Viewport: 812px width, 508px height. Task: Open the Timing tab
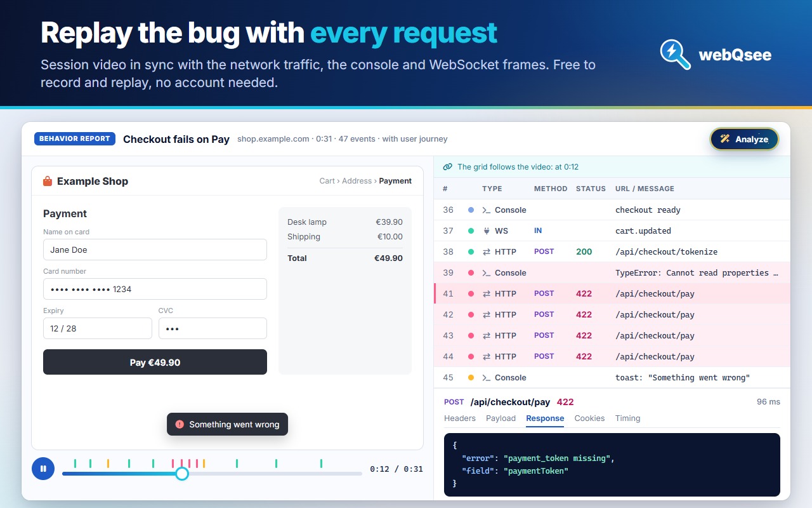point(627,418)
